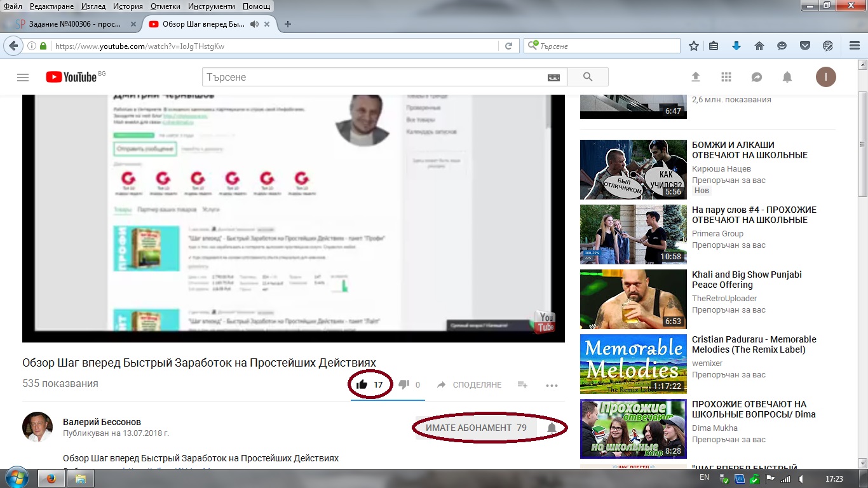
Task: Bookmark this page with the star icon
Action: coord(694,46)
